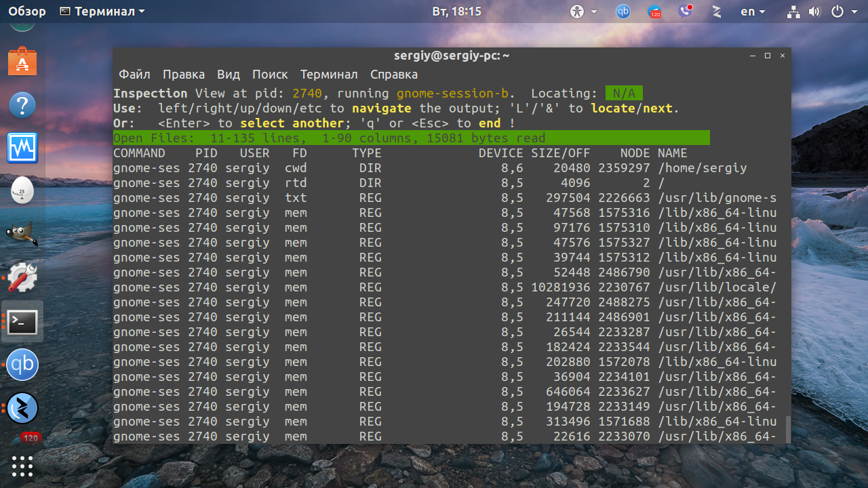Minimize the terminal window
Viewport: 868px width, 488px height.
click(753, 56)
